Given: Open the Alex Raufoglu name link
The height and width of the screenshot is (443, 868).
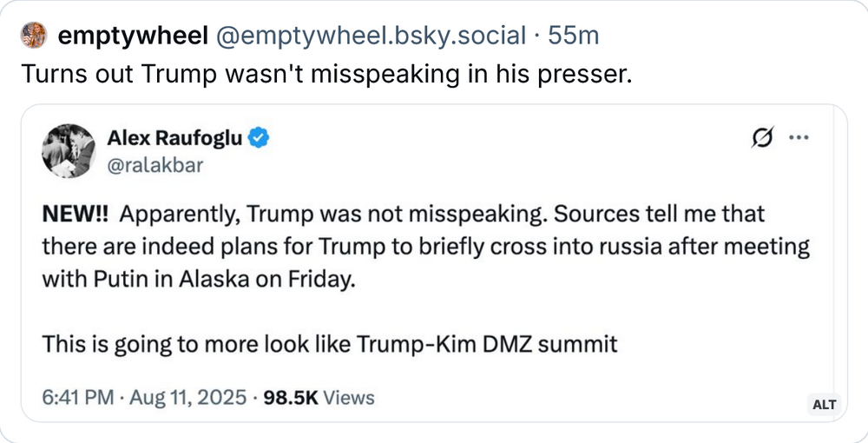Looking at the screenshot, I should point(174,137).
